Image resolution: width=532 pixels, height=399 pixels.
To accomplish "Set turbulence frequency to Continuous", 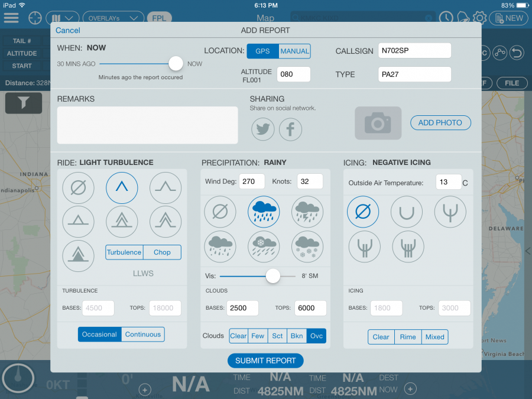I will [142, 334].
